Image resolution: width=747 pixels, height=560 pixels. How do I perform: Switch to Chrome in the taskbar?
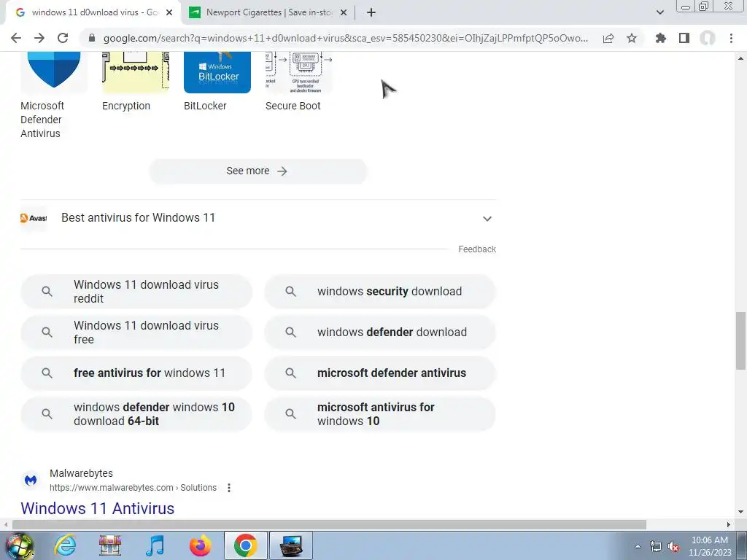coord(245,545)
